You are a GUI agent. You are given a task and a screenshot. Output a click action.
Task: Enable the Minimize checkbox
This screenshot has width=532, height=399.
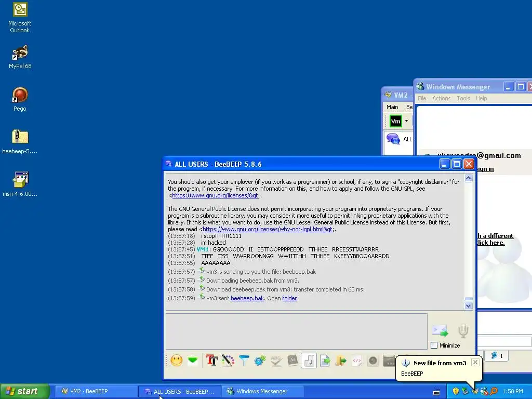coord(434,345)
